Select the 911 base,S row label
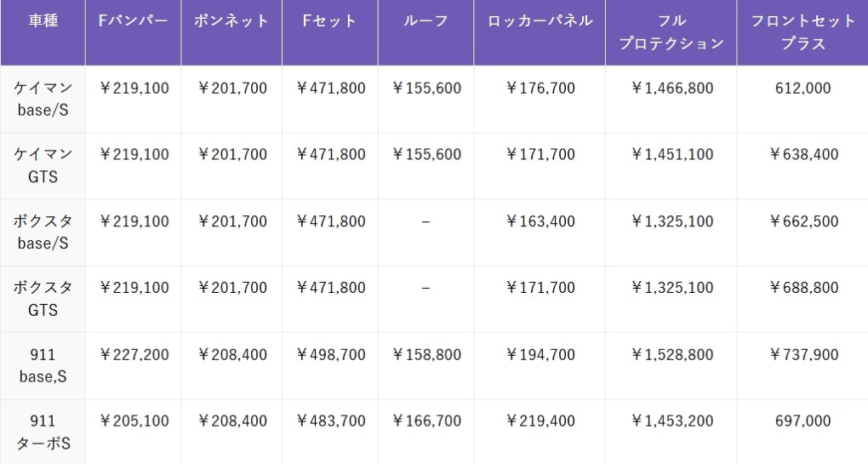Viewport: 868px width, 464px height. pyautogui.click(x=43, y=364)
